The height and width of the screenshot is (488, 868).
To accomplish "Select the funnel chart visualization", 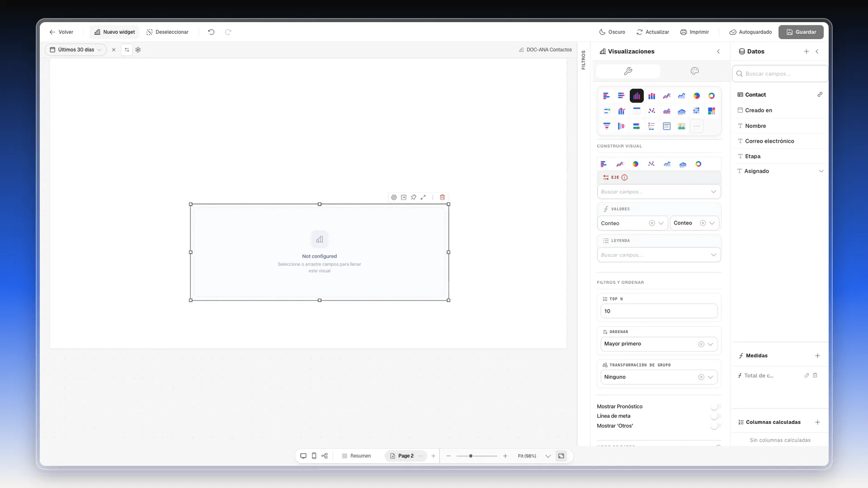I will 606,126.
